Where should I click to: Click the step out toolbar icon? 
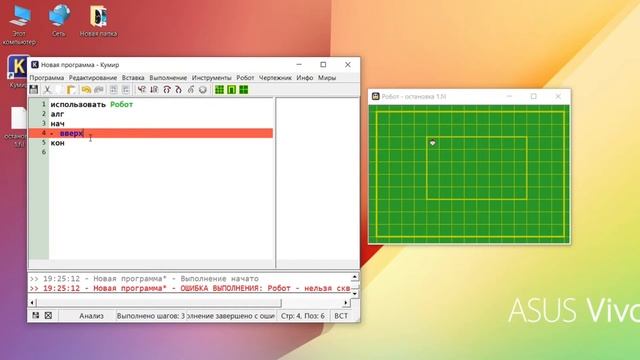tap(178, 90)
